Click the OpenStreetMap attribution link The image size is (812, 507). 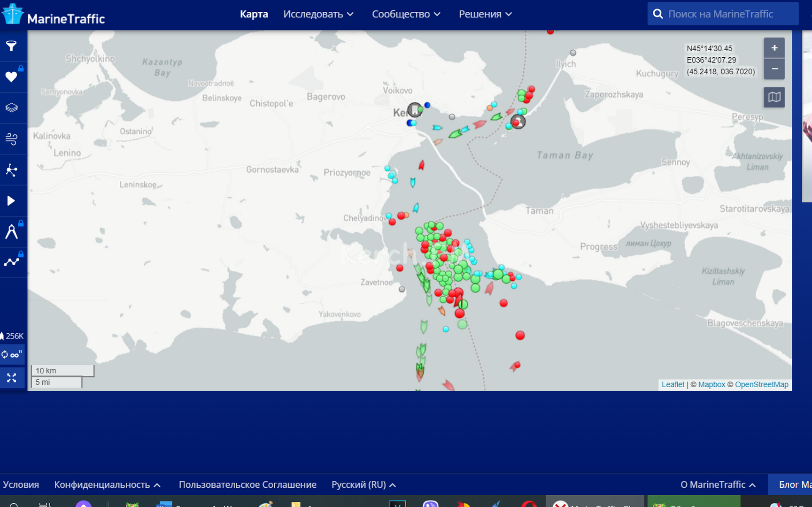761,384
